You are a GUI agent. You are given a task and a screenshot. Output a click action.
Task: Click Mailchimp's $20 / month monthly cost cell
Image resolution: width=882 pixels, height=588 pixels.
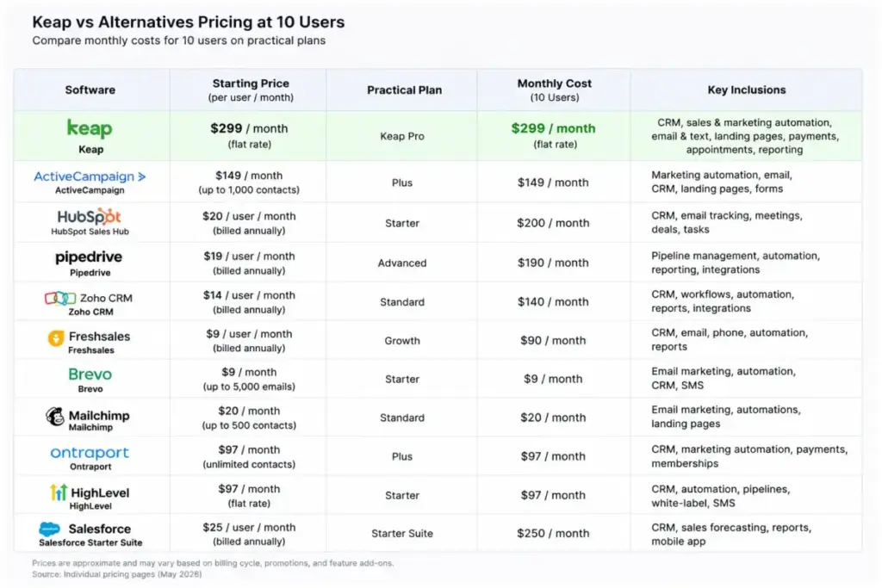[x=553, y=418]
